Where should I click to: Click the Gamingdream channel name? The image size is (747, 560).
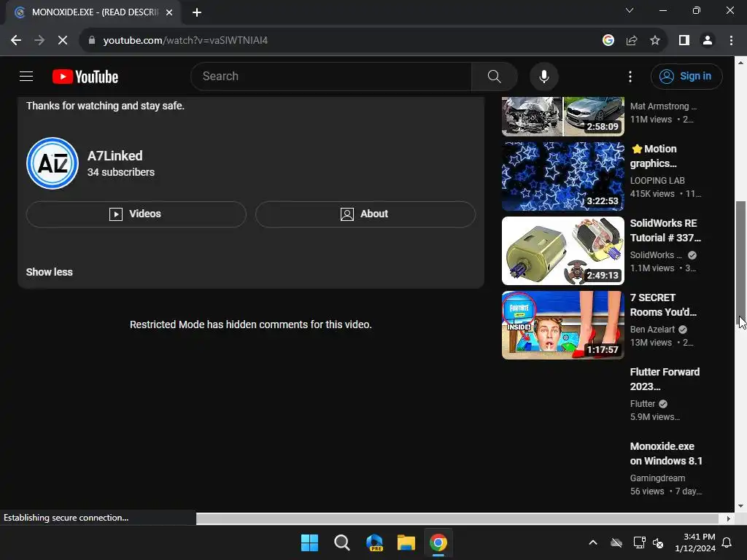point(657,478)
